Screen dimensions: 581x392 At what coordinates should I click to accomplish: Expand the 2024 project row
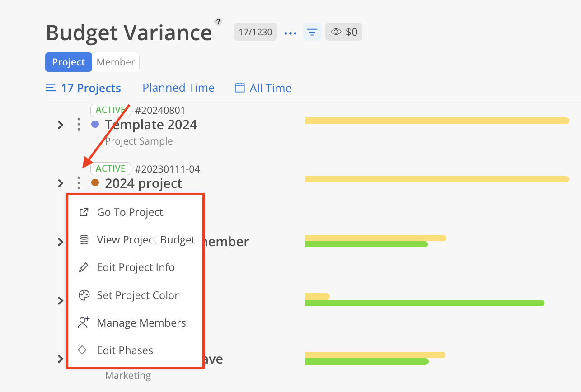click(x=61, y=183)
